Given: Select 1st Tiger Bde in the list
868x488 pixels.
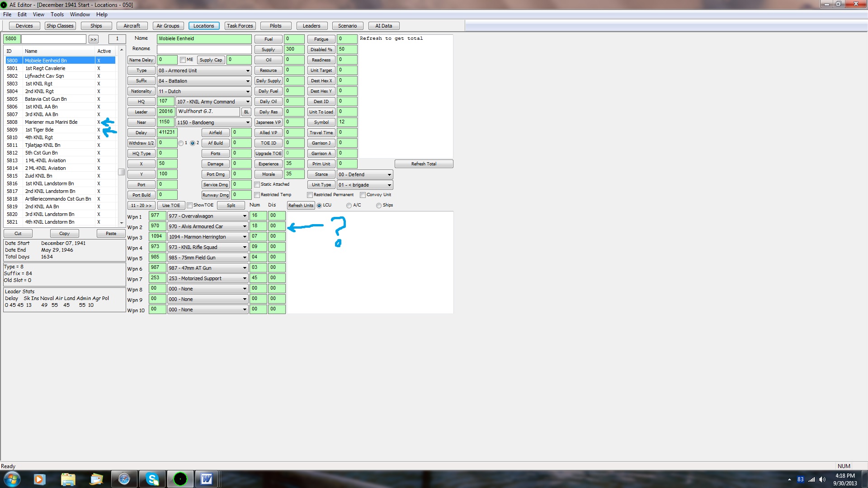Looking at the screenshot, I should point(39,130).
